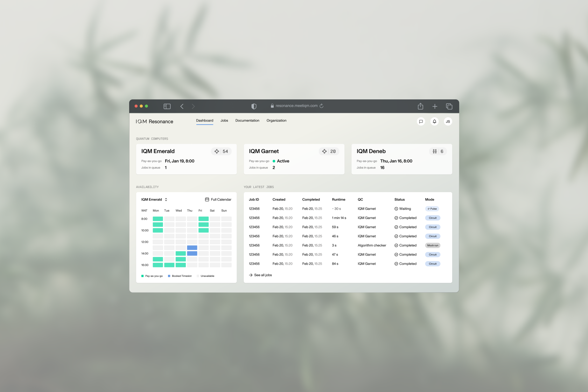The width and height of the screenshot is (588, 392).
Task: Click the browser back arrow
Action: coord(182,106)
